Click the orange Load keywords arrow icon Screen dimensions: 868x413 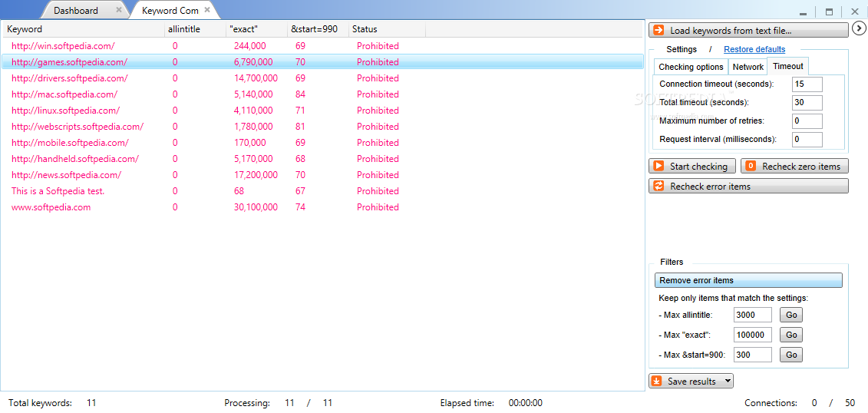[658, 30]
